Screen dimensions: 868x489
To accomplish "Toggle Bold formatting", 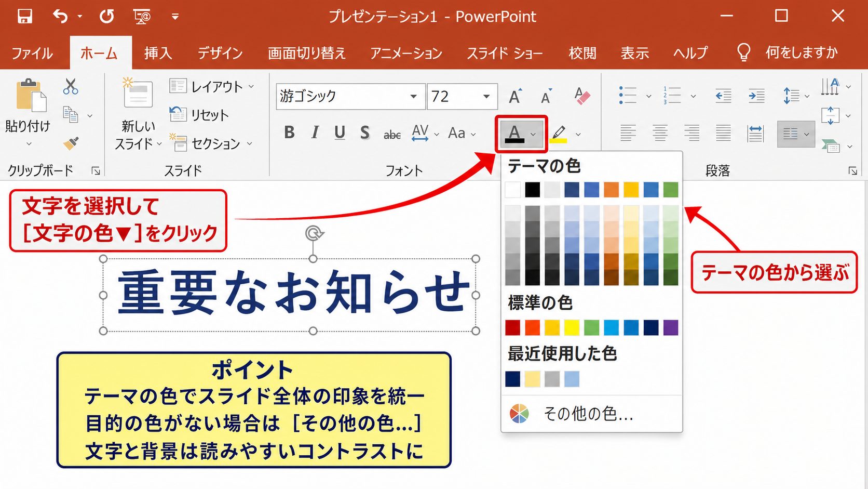I will [x=290, y=133].
